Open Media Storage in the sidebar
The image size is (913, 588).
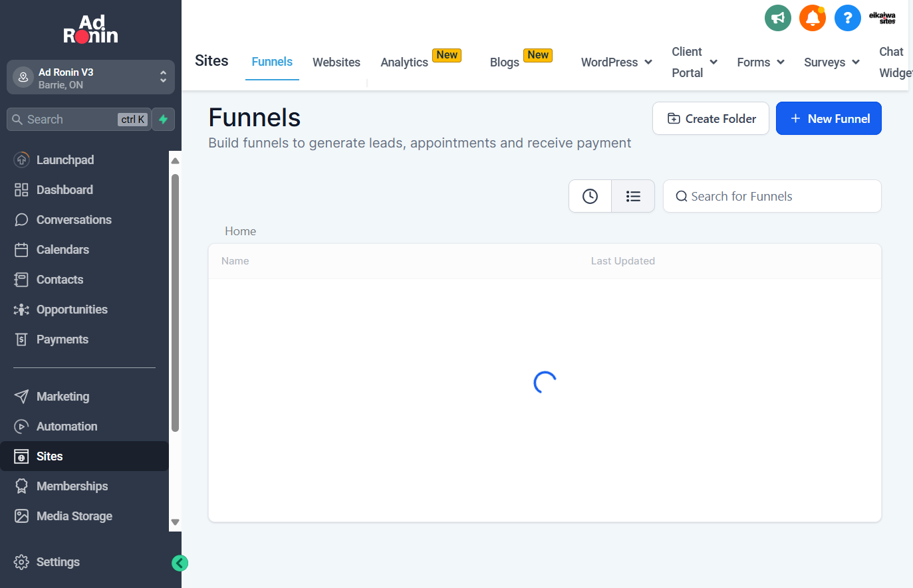pyautogui.click(x=84, y=516)
